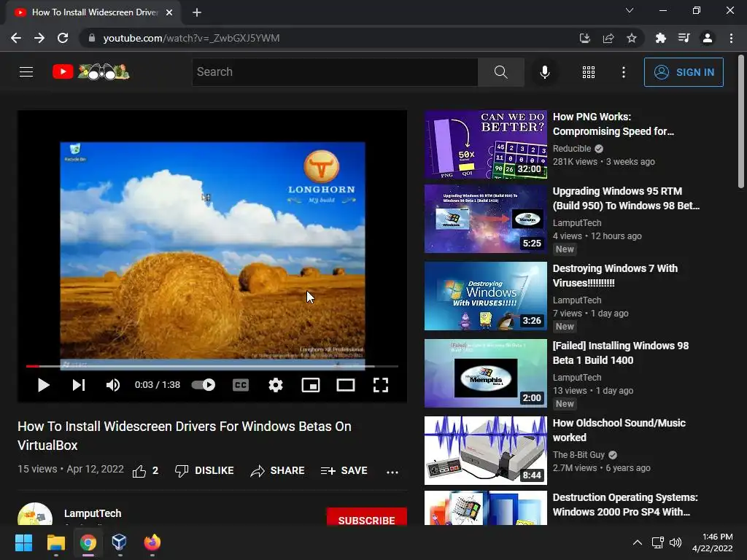Click the page vertical scrollbar
Screen dimensions: 747x560
point(741,122)
